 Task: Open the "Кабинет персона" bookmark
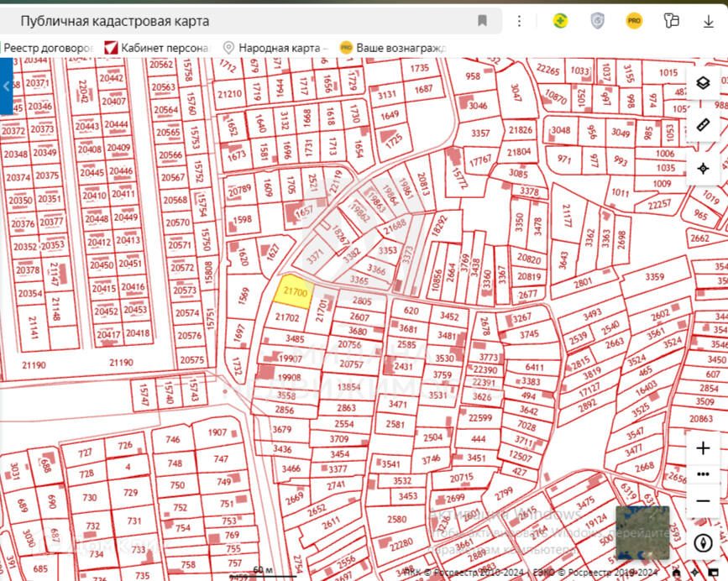(x=156, y=48)
